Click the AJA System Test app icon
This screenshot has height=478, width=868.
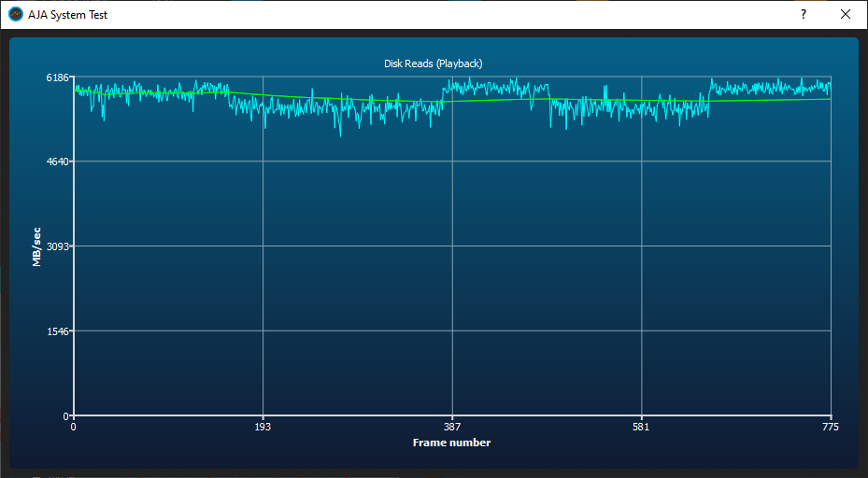[x=15, y=15]
